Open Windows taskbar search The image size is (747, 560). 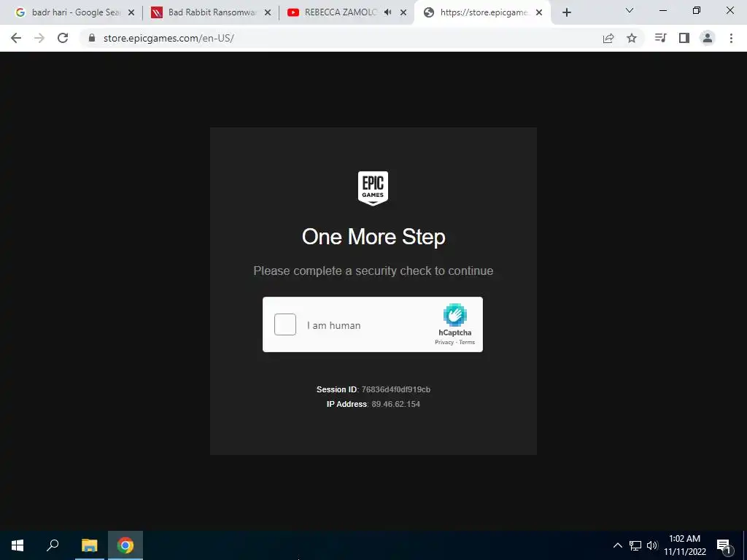(53, 545)
